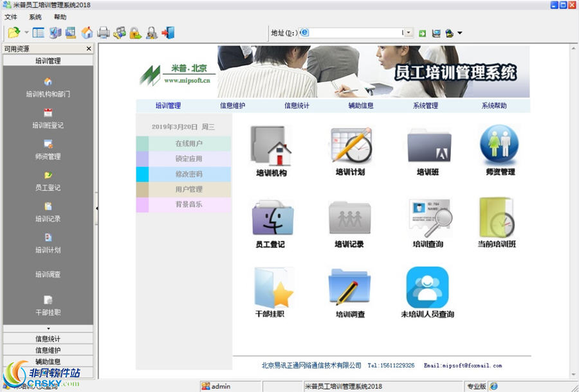
Task: Open the dropdown arrow beside the folder icon
Action: [26, 32]
